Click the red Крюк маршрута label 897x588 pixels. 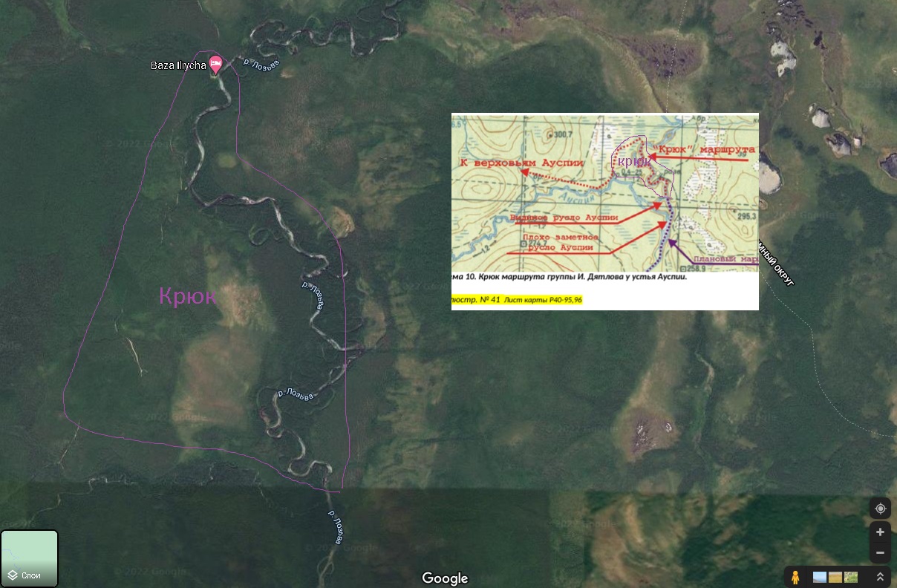(705, 149)
